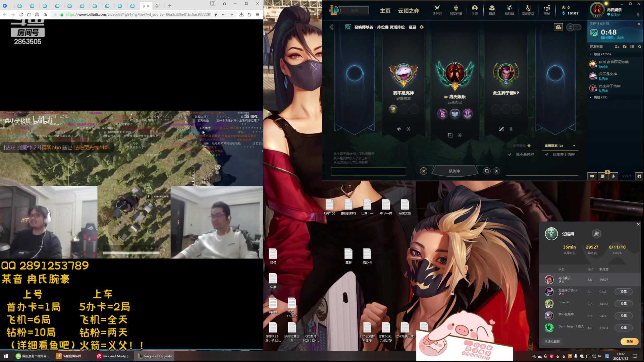
Task: Toggle voice microphone in League client
Action: pos(613,176)
